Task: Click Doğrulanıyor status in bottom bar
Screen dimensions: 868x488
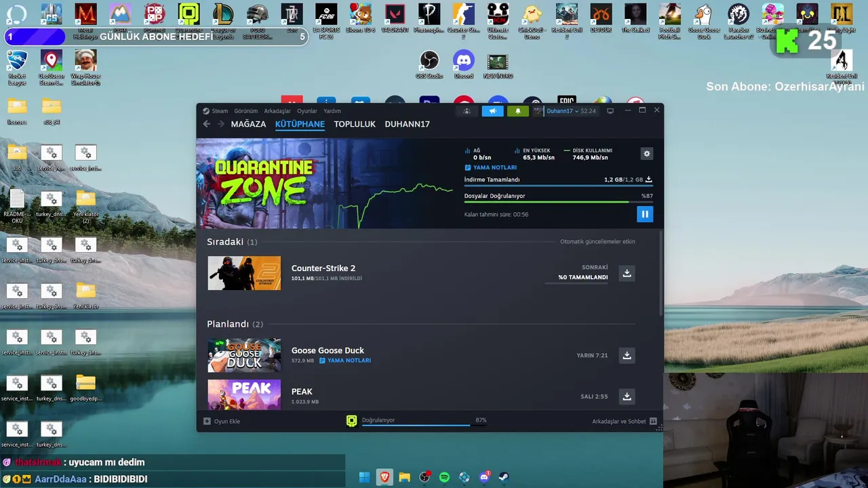Action: [378, 420]
